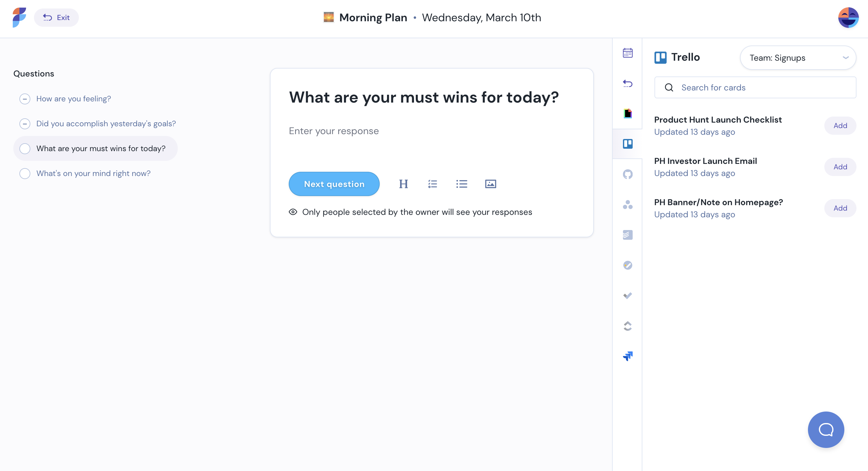Exit the Morning Plan

(x=56, y=18)
